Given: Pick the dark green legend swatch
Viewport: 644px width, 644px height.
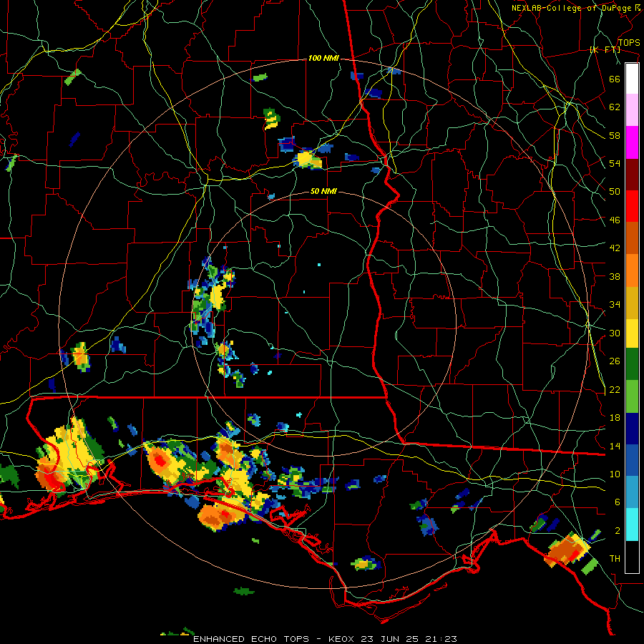Looking at the screenshot, I should [632, 364].
